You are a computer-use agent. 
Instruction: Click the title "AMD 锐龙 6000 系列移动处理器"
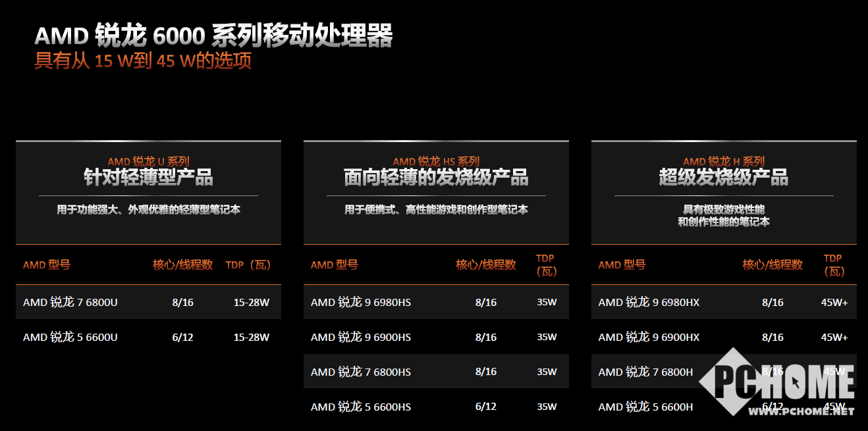click(x=213, y=34)
